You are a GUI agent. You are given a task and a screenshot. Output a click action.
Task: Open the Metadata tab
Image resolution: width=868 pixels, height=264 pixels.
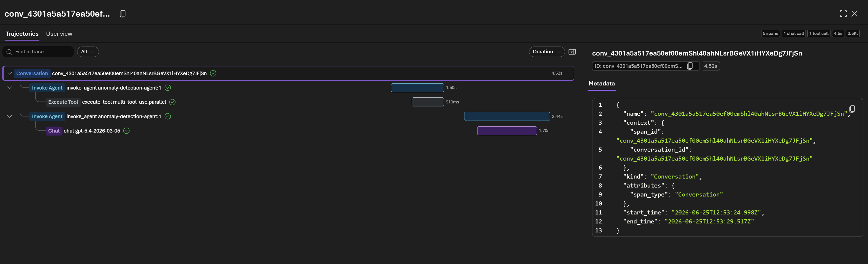pyautogui.click(x=601, y=83)
